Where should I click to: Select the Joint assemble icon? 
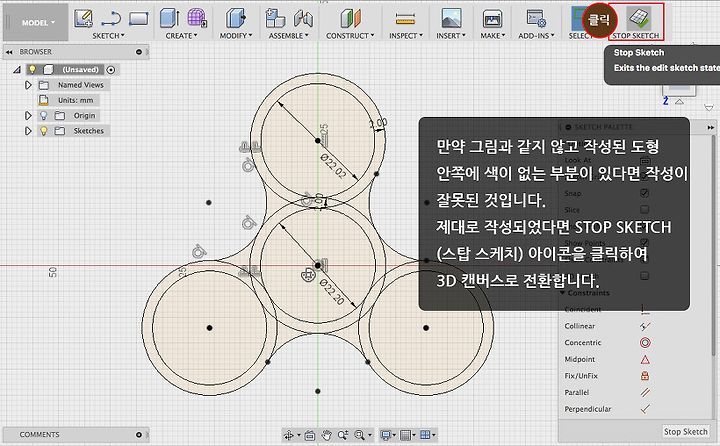[x=303, y=18]
